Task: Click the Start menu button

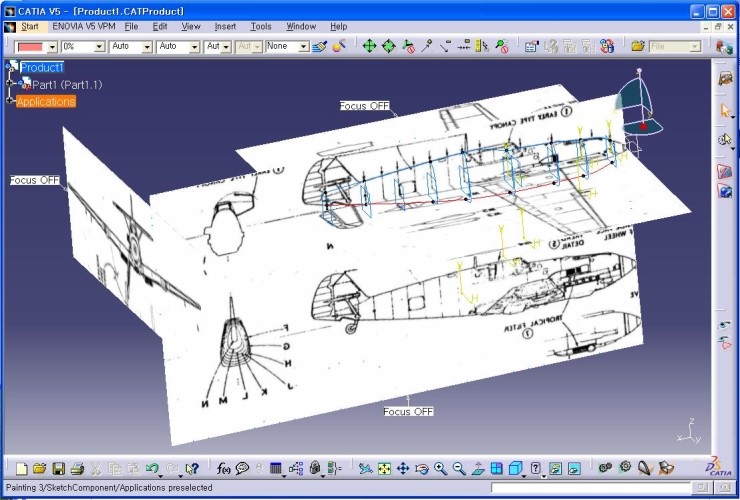Action: point(30,26)
